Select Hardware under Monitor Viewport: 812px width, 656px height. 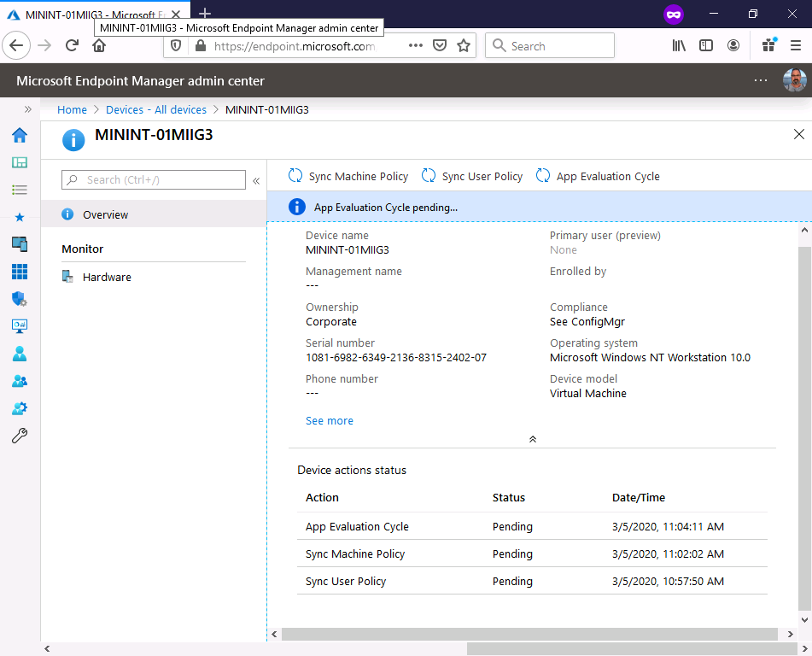click(x=107, y=277)
